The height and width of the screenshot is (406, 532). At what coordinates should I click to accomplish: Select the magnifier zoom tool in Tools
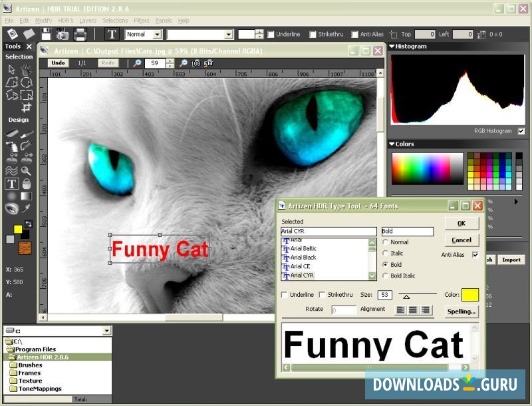click(x=26, y=171)
